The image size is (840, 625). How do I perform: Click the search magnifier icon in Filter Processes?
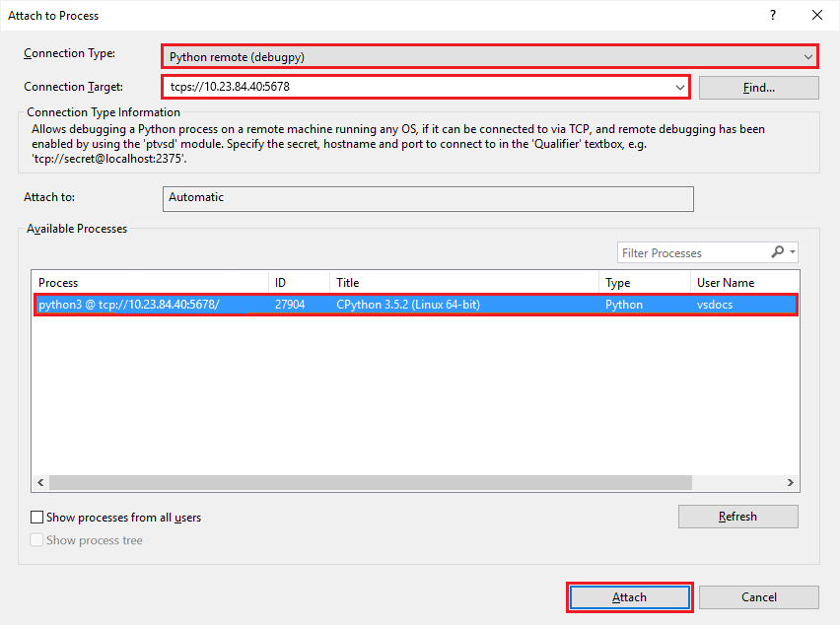(x=778, y=252)
